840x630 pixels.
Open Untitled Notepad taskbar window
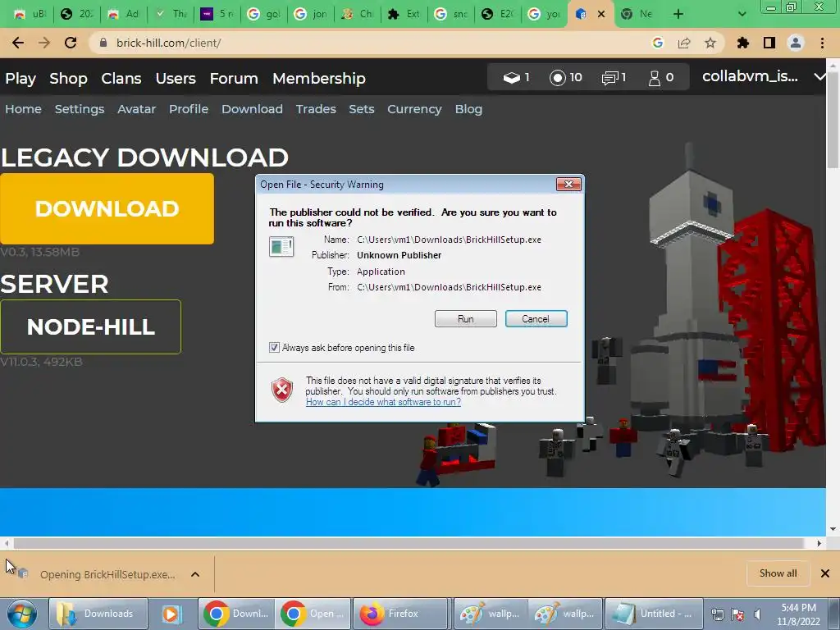tap(653, 614)
